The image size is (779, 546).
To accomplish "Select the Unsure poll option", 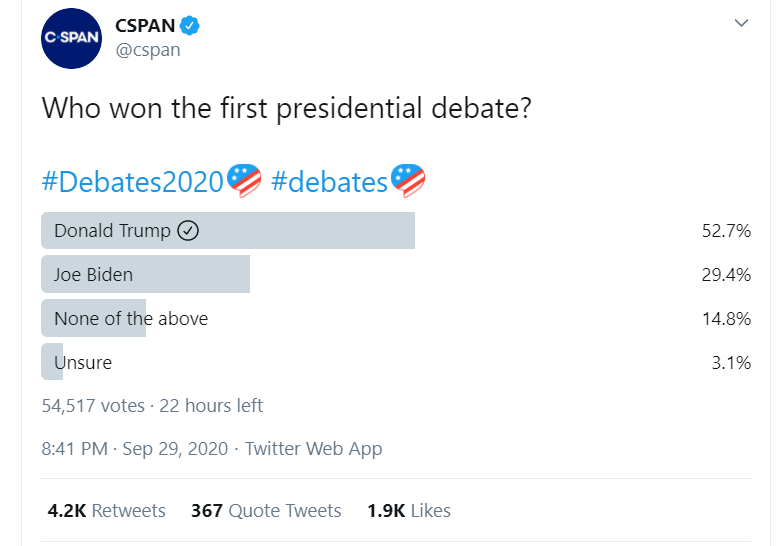I will point(82,362).
